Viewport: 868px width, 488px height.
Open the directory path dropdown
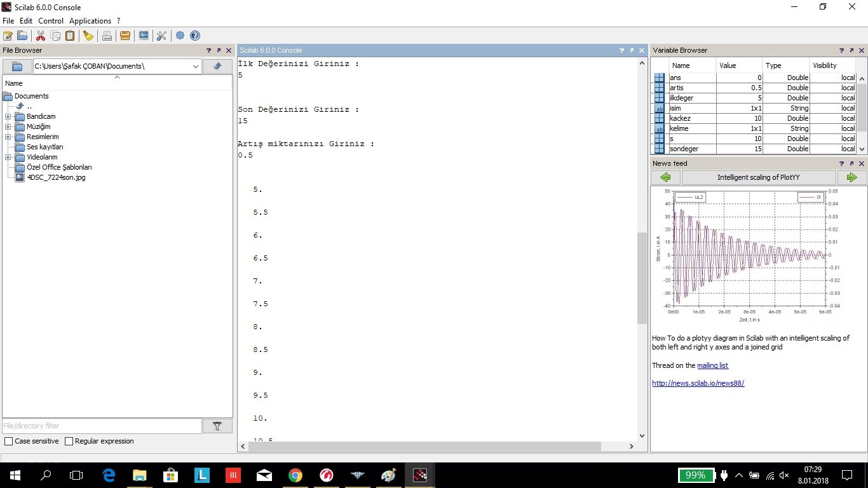(x=195, y=66)
